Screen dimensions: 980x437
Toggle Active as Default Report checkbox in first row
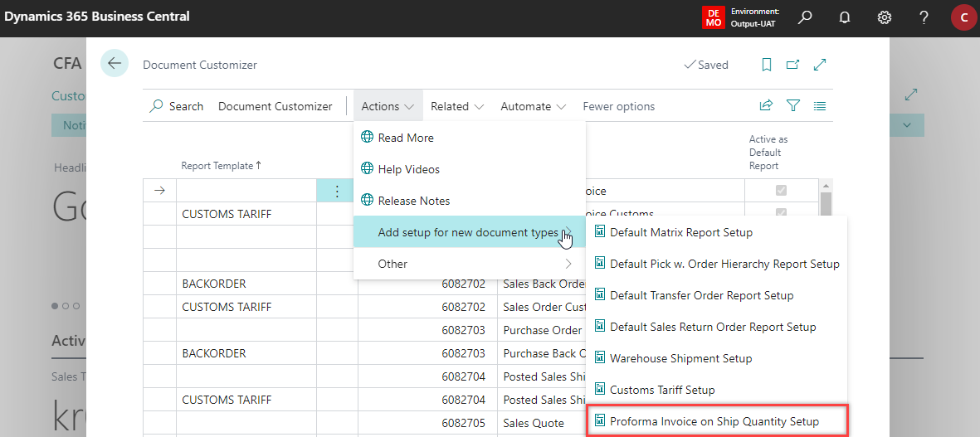click(781, 191)
